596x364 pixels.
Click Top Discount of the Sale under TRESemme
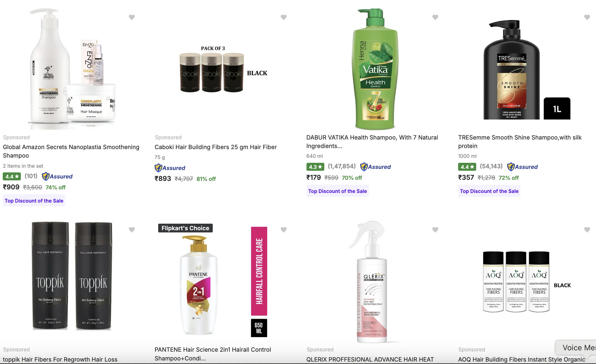pos(489,191)
